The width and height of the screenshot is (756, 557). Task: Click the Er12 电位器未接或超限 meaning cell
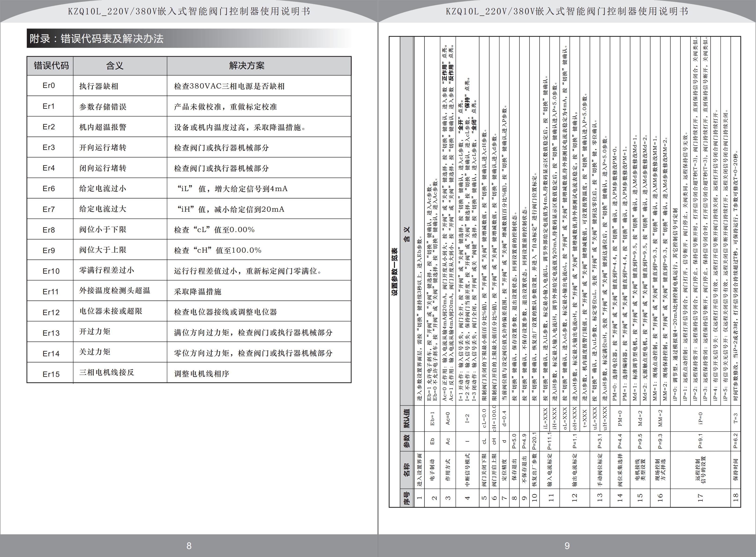[x=111, y=311]
